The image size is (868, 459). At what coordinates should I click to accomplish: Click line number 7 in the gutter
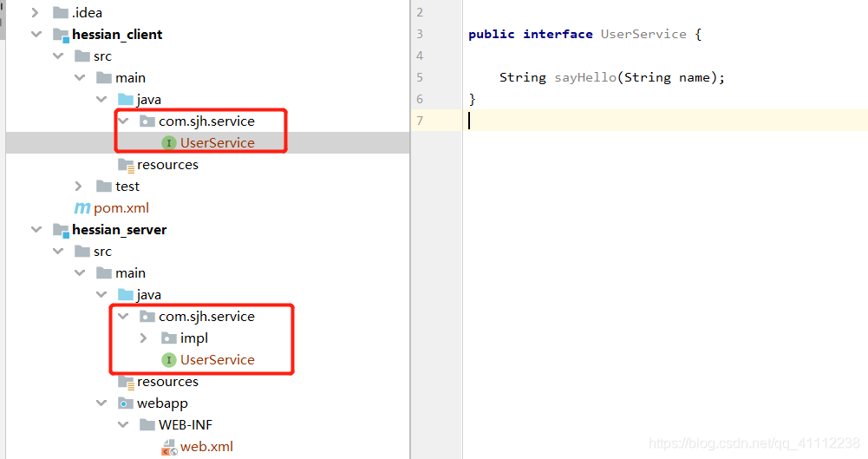tap(420, 121)
